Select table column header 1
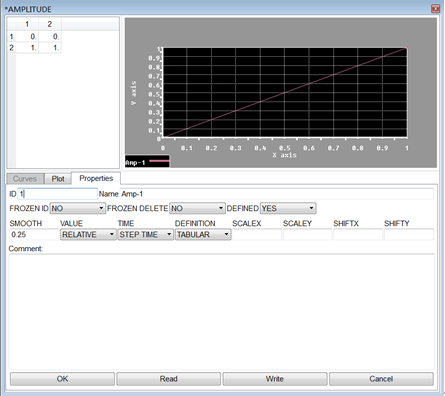This screenshot has width=445, height=396. [27, 24]
